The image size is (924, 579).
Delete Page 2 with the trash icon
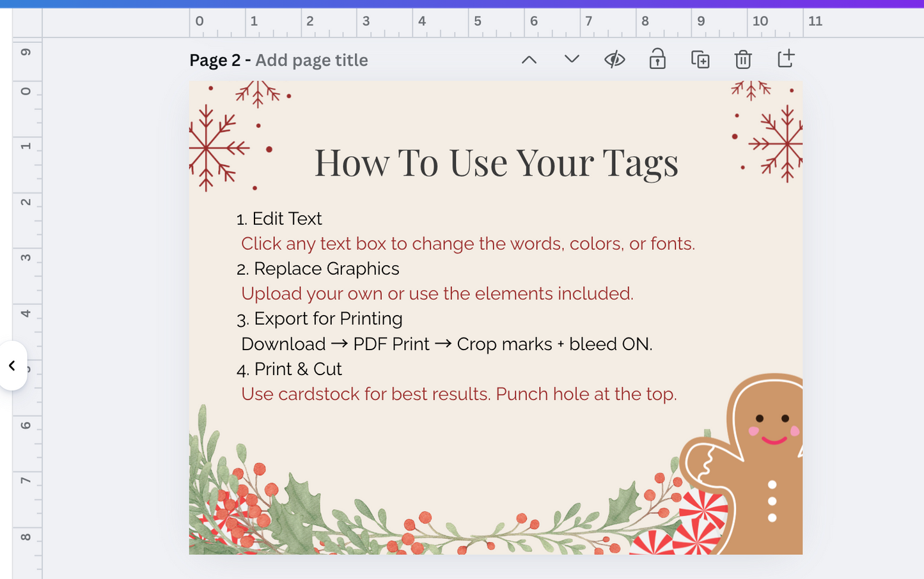[x=742, y=59]
